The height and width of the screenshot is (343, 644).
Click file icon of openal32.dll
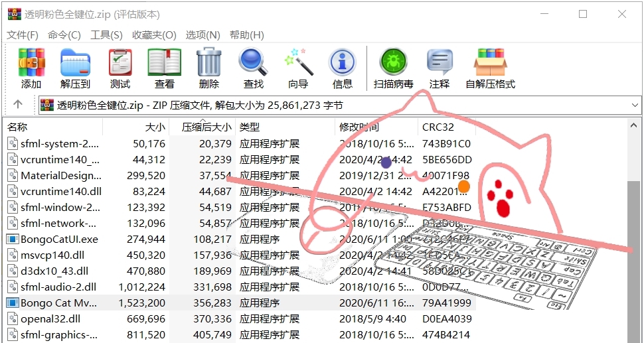click(13, 319)
